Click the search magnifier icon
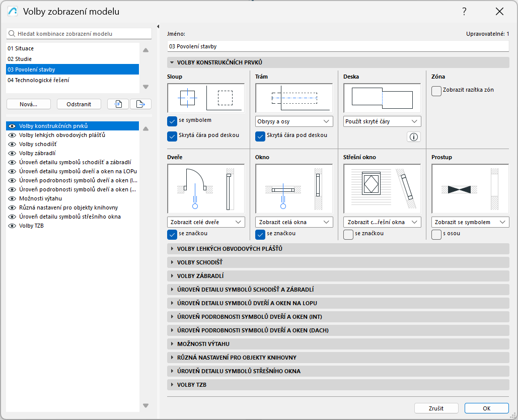Viewport: 518px width, 420px height. tap(11, 33)
